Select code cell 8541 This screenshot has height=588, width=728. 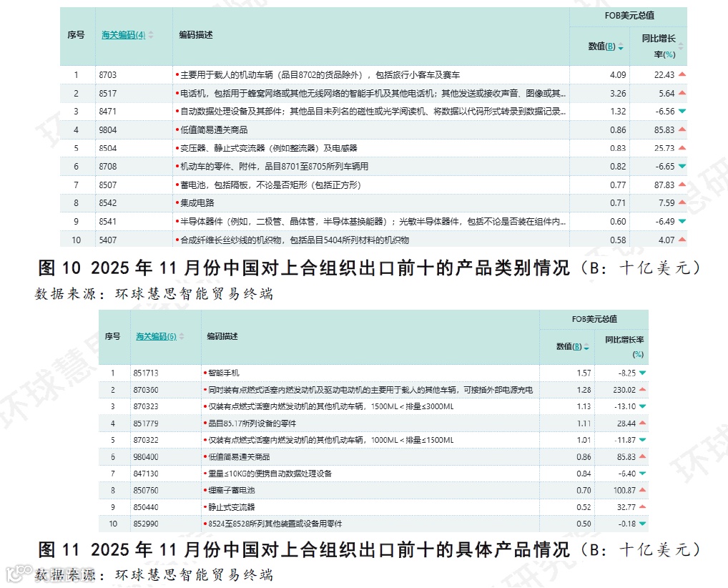108,222
